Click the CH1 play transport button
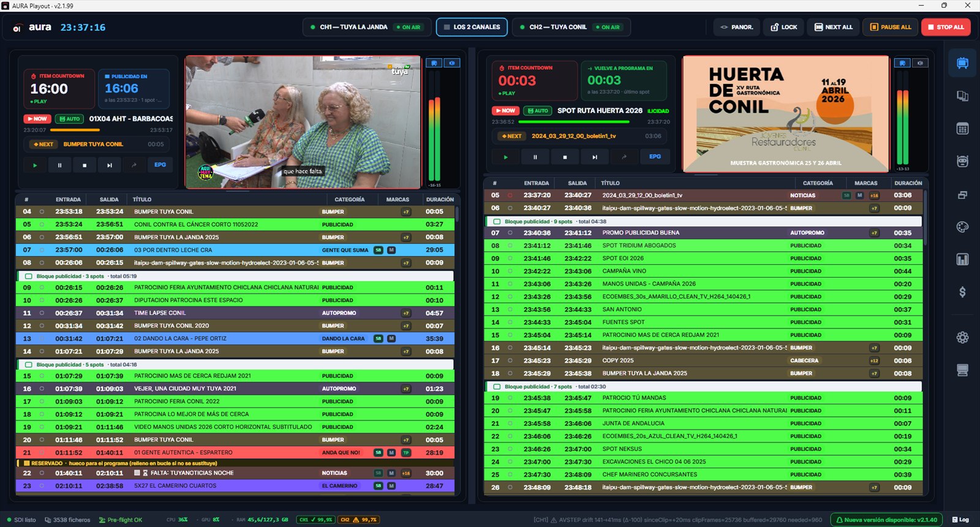Screen dimensions: 980x527 click(x=35, y=165)
